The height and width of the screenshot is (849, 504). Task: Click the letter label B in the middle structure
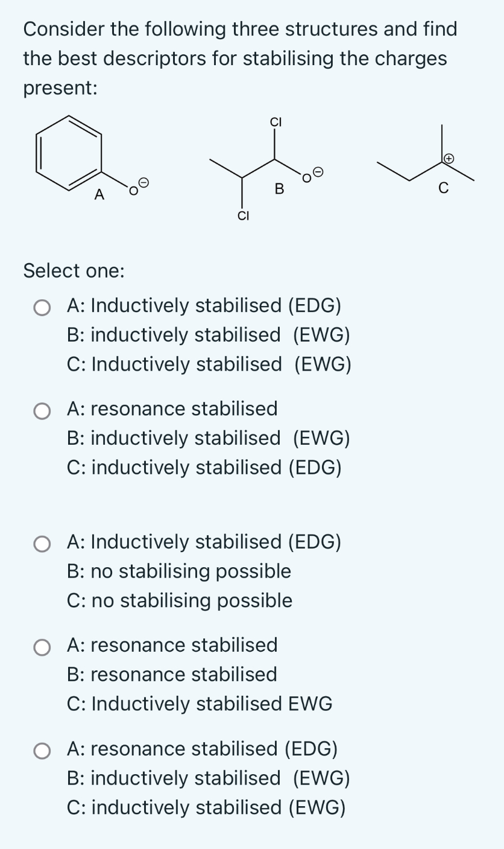(x=279, y=189)
